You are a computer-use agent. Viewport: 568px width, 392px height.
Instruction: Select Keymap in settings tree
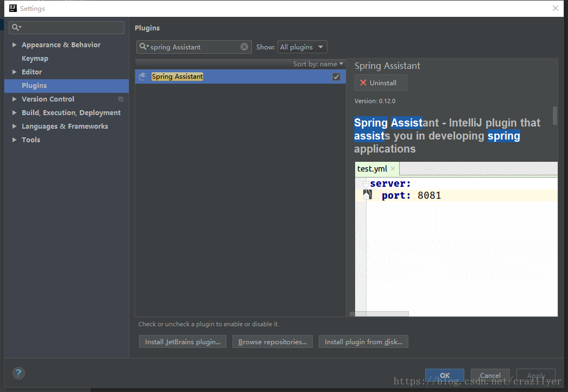(x=35, y=58)
